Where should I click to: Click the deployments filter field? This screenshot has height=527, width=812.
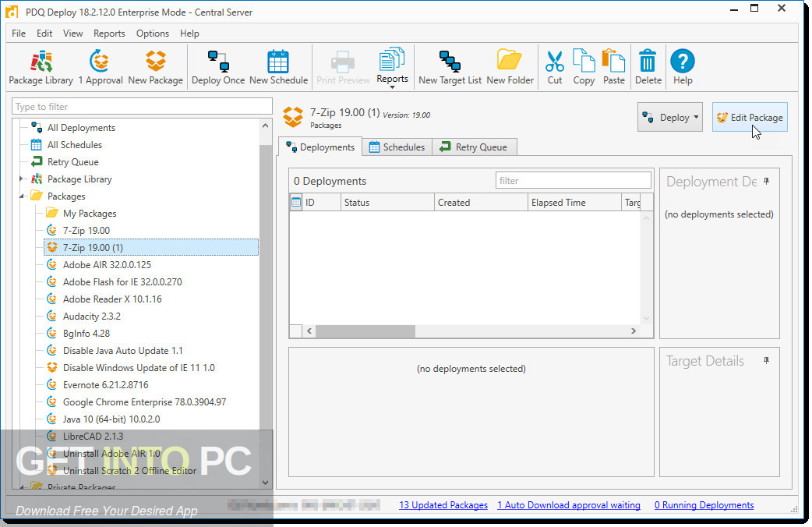(574, 180)
